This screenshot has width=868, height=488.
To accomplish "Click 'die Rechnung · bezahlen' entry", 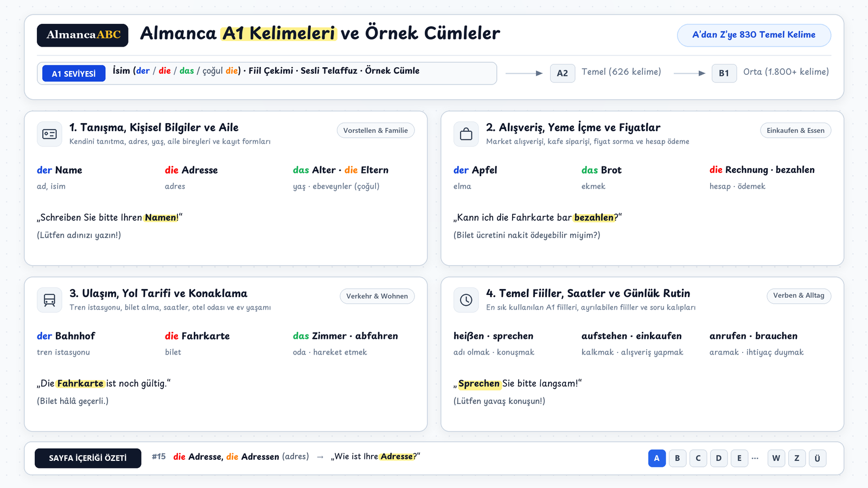I will click(x=762, y=170).
